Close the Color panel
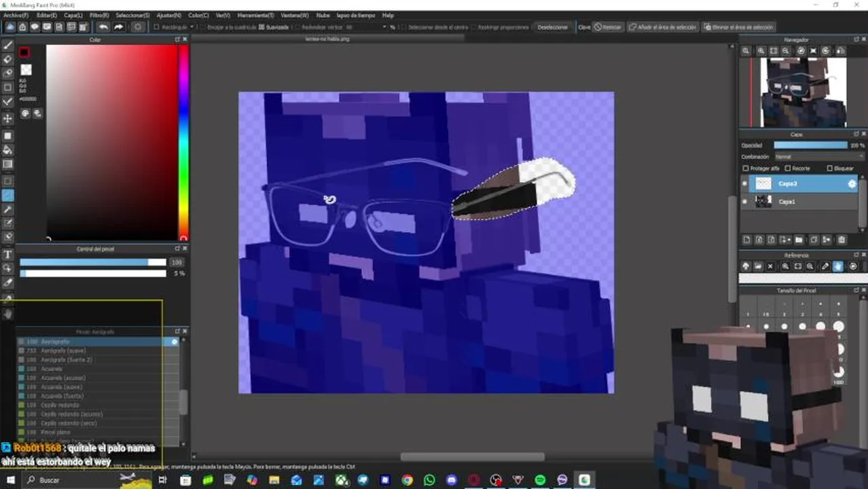Viewport: 868px width, 489px height. pyautogui.click(x=185, y=39)
